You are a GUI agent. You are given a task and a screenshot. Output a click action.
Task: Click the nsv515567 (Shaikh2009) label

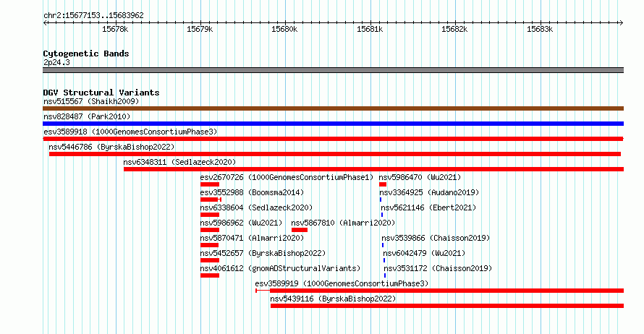(x=91, y=101)
